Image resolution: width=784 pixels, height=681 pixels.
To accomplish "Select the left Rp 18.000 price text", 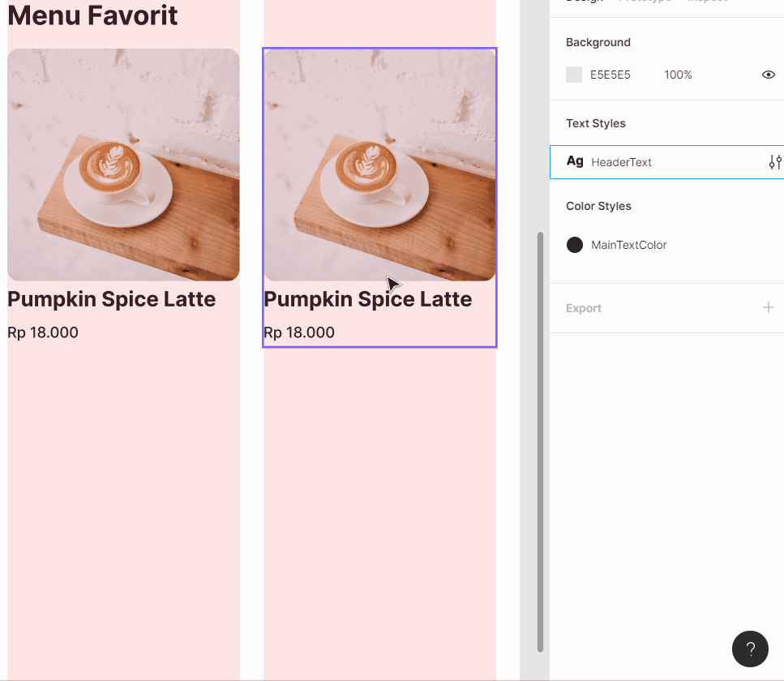I will coord(43,332).
